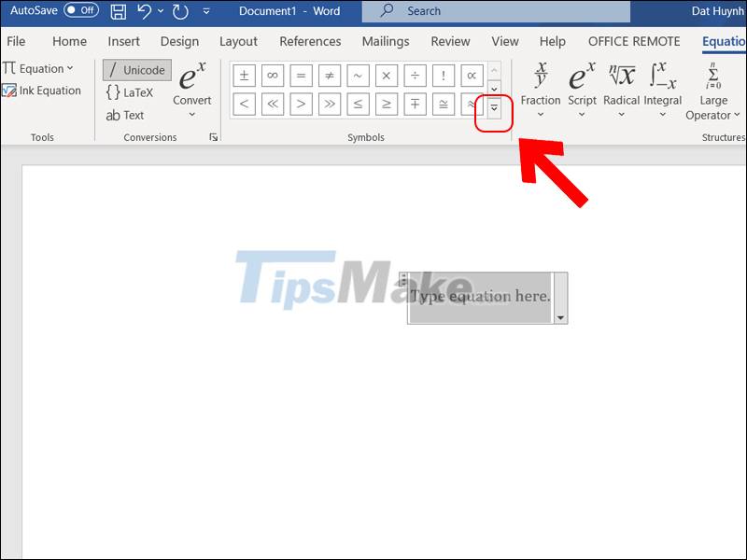Enable LaTeX equation format

[131, 91]
